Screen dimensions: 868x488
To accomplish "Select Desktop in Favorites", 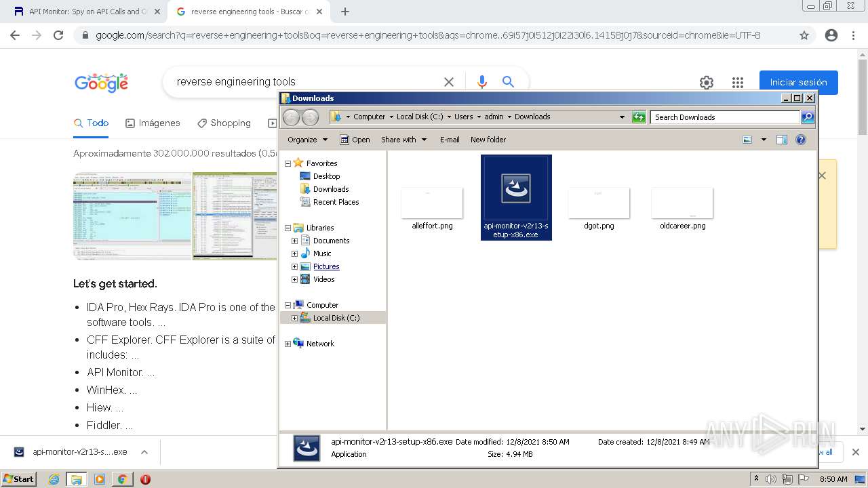I will (326, 176).
